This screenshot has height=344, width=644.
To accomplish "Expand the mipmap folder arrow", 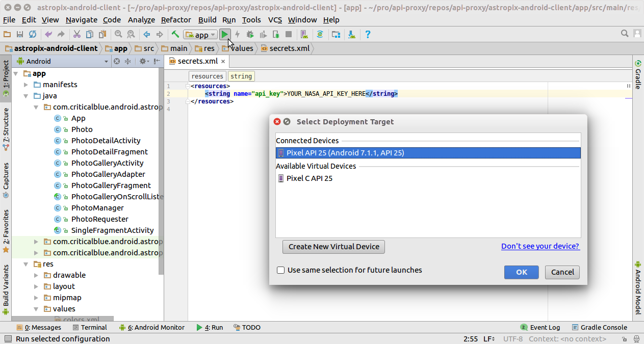I will [36, 298].
